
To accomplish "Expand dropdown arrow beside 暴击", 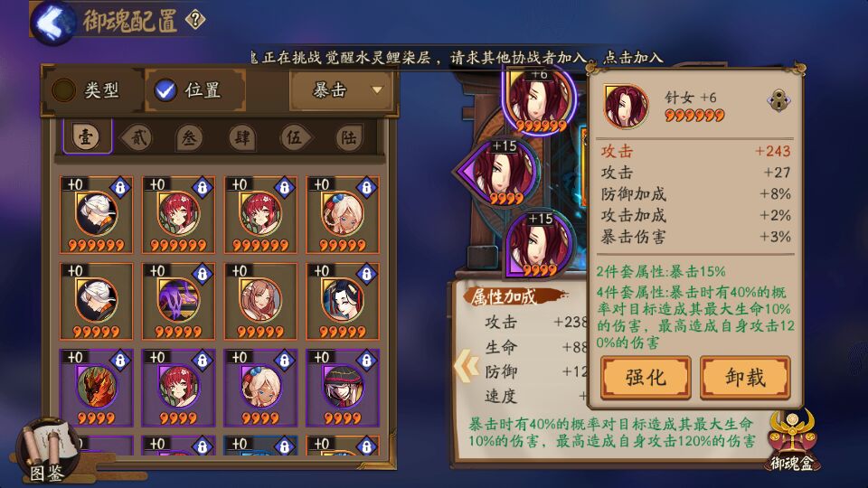I will pyautogui.click(x=377, y=90).
